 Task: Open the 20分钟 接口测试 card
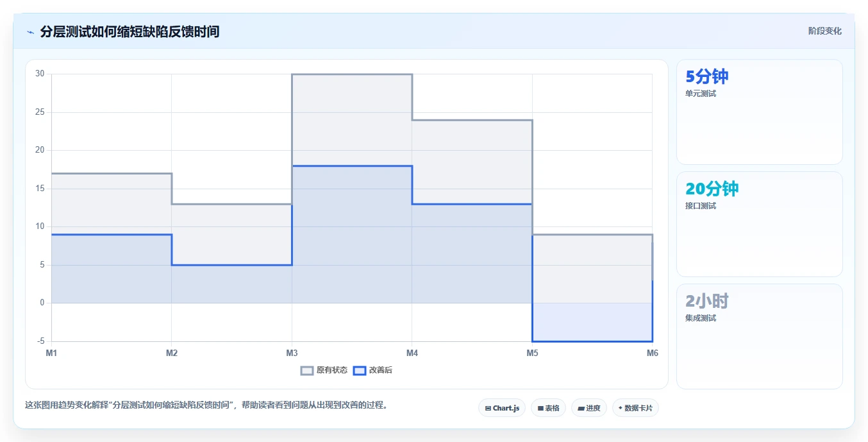click(759, 224)
